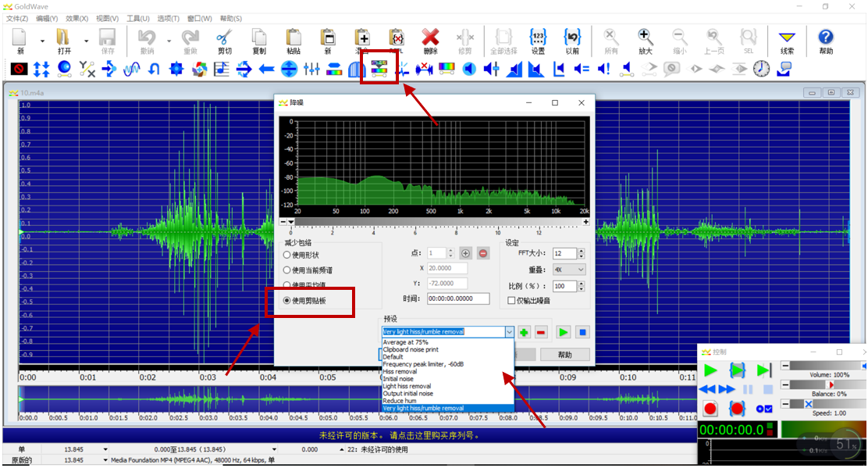
Task: Select the 使用当前频谱 radio button
Action: [287, 270]
